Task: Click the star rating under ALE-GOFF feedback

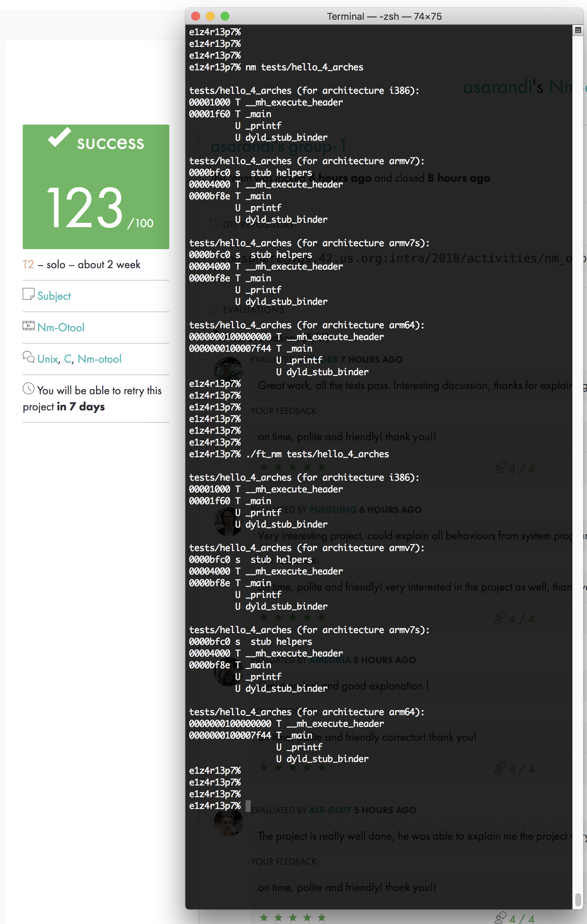Action: (x=292, y=917)
